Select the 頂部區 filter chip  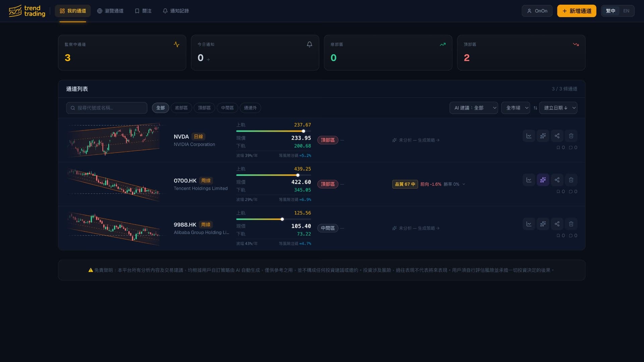(204, 108)
